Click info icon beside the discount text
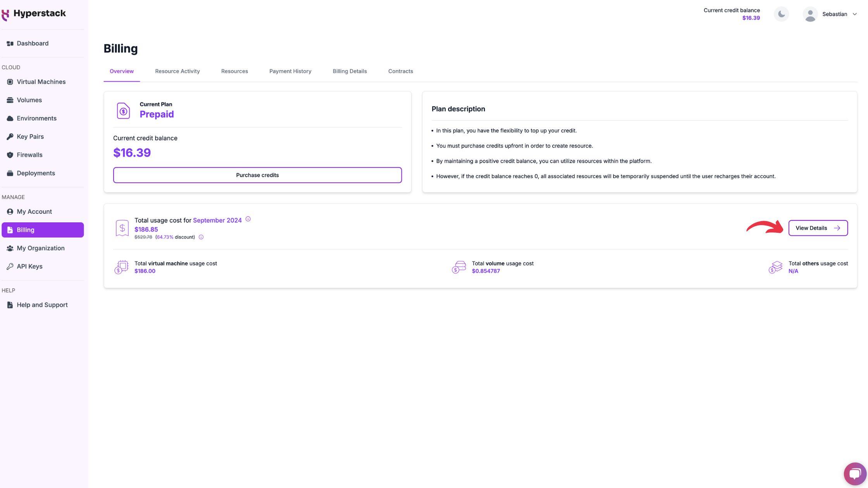Screen dimensions: 868x488 pos(201,237)
